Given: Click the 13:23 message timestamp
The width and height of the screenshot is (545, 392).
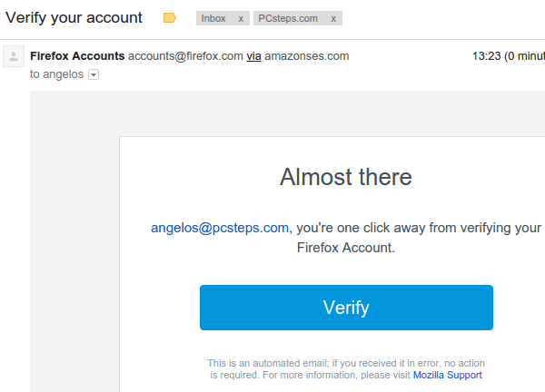Looking at the screenshot, I should click(x=487, y=56).
